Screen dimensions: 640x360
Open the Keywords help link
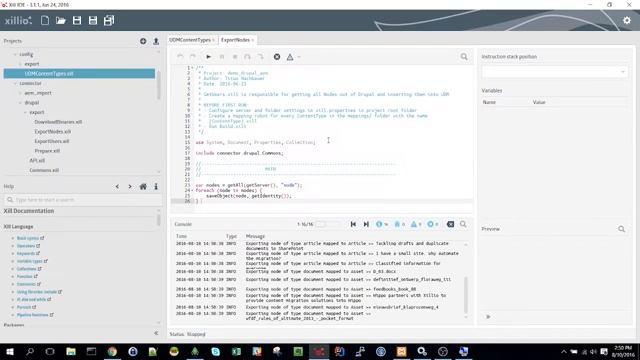26,253
